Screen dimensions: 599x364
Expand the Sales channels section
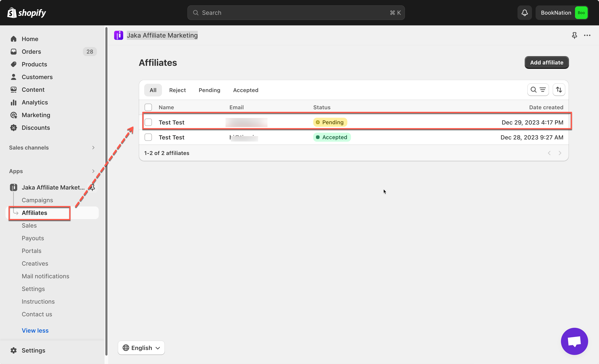[x=93, y=148]
